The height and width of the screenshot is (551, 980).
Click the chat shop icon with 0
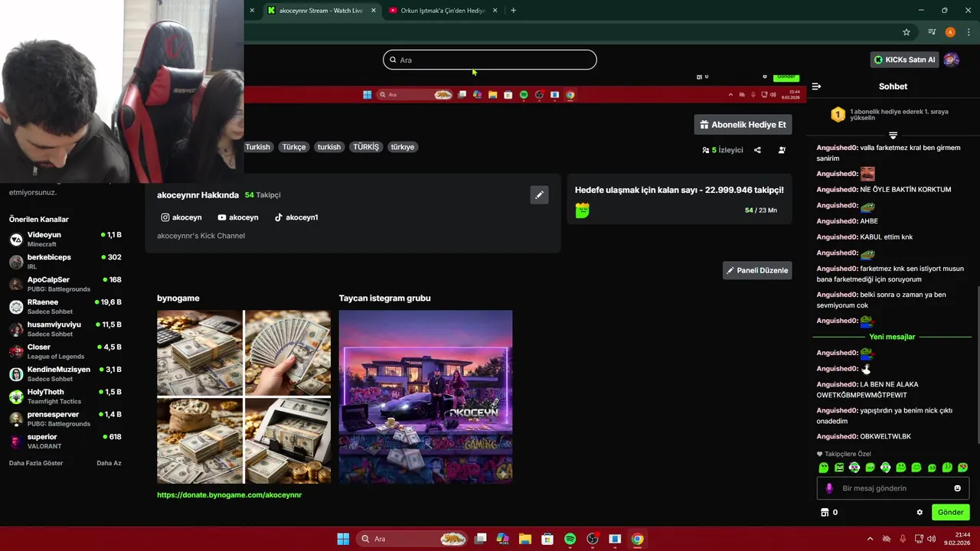coord(828,512)
